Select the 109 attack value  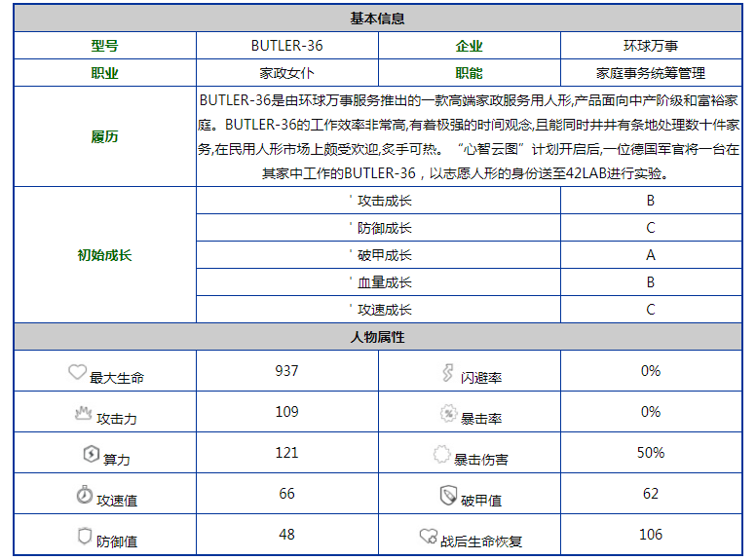286,412
